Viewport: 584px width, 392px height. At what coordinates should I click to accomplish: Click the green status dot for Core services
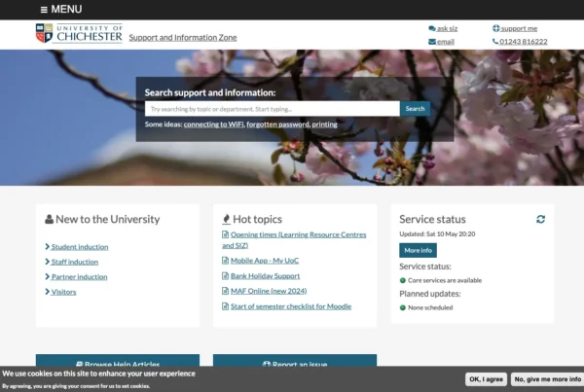(403, 280)
